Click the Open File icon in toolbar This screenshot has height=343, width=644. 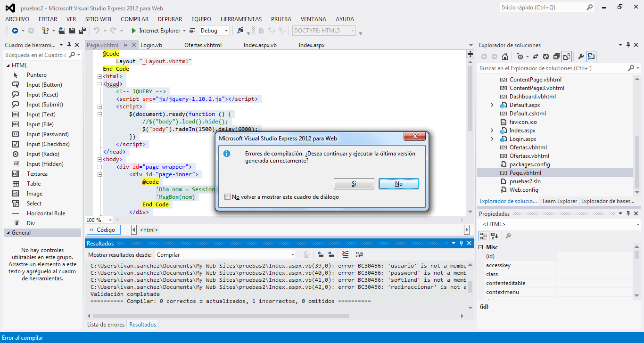tap(62, 31)
